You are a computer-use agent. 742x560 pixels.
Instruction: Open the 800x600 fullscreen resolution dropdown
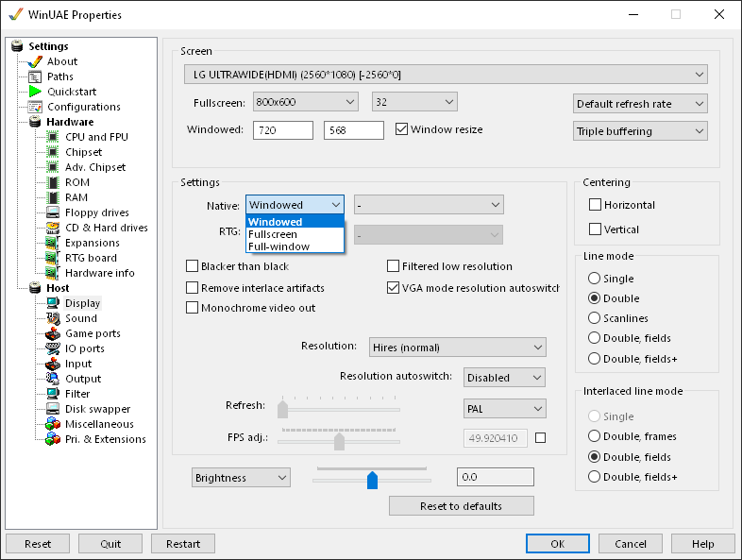[x=305, y=102]
